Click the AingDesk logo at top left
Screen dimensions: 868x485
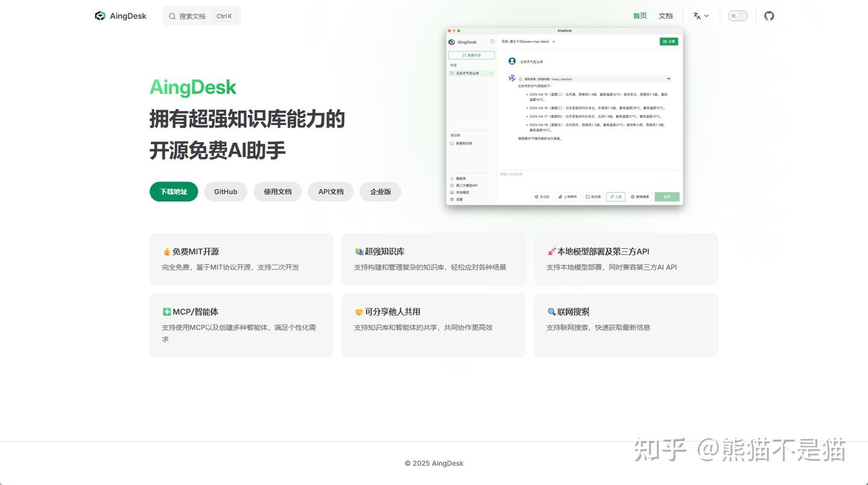[x=120, y=16]
